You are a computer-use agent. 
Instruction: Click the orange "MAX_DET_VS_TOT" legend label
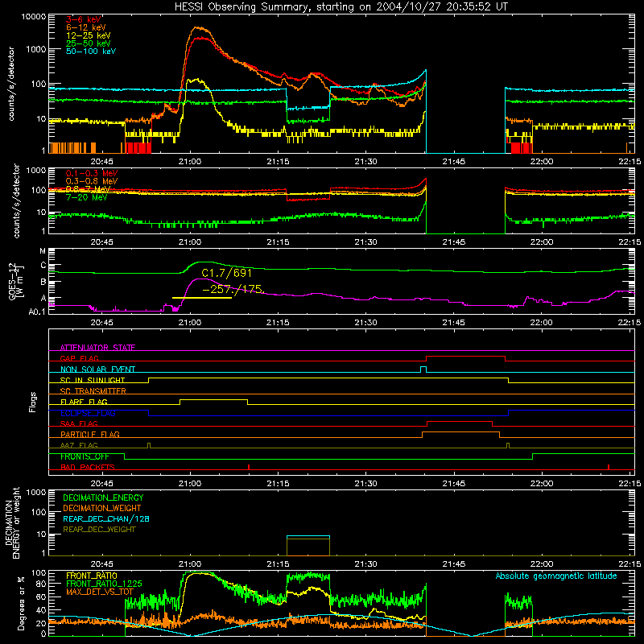tap(99, 592)
